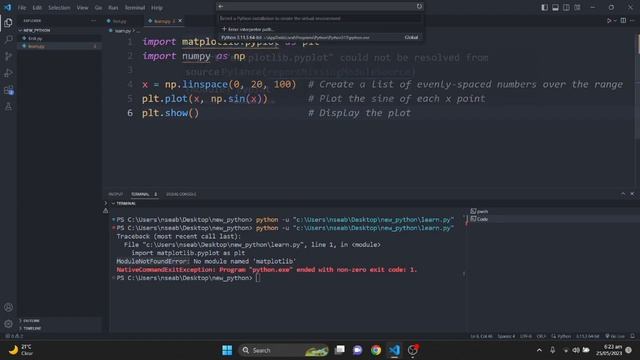Open the Run and Debug view
Viewport: 640px width, 360px height.
tap(8, 73)
